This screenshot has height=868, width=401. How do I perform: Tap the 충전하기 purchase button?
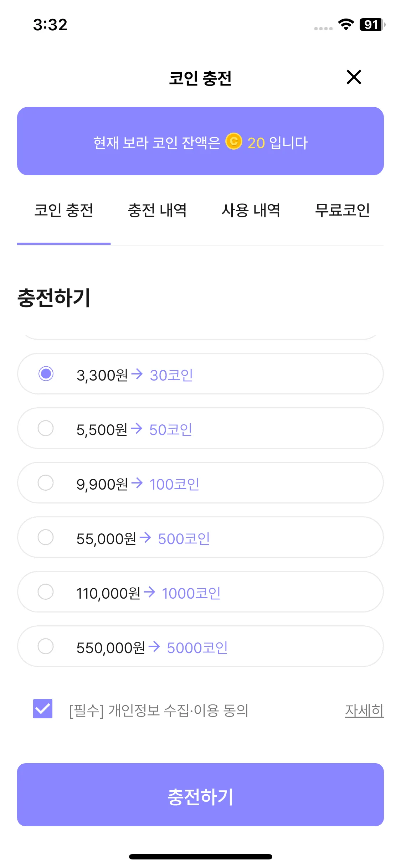[x=200, y=795]
